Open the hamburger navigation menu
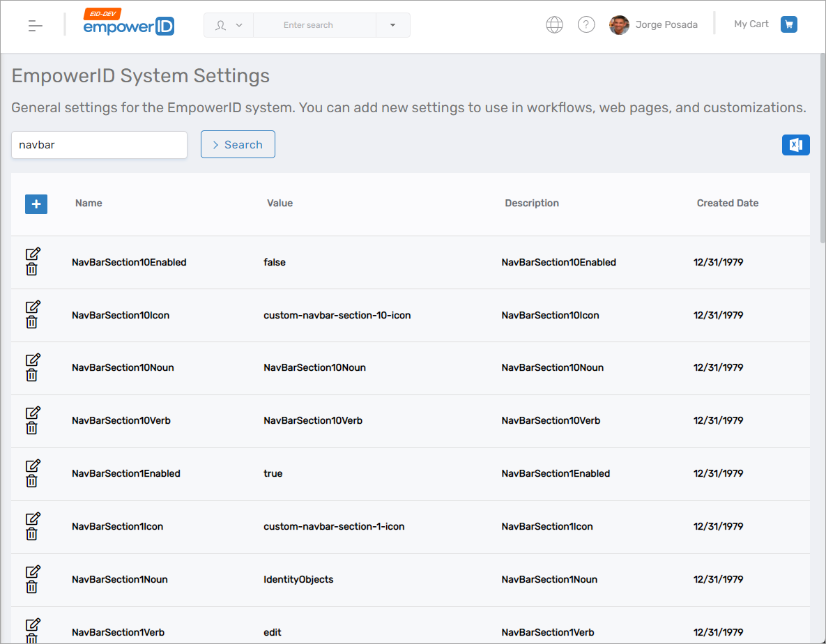 35,24
